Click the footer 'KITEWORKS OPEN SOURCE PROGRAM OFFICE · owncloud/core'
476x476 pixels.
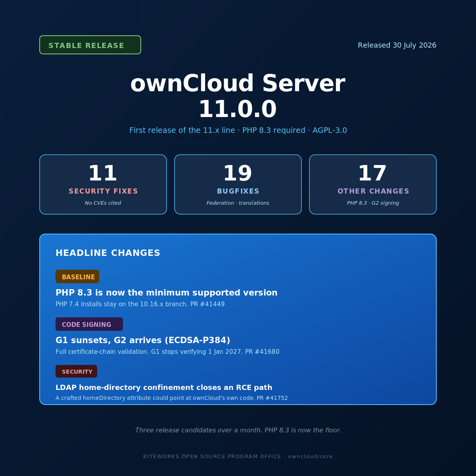click(238, 457)
